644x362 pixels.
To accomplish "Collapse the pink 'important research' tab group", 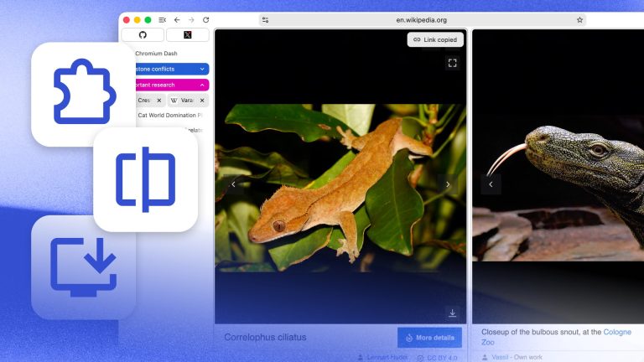I will click(x=172, y=85).
